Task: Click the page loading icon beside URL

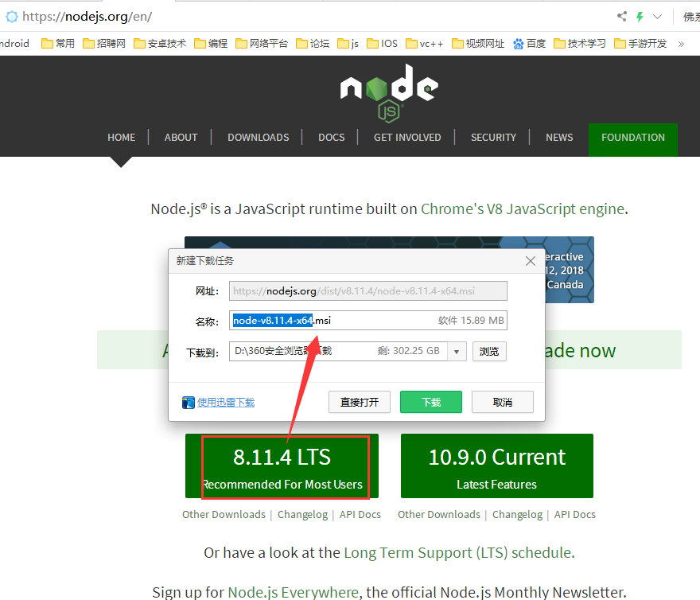Action: point(12,17)
